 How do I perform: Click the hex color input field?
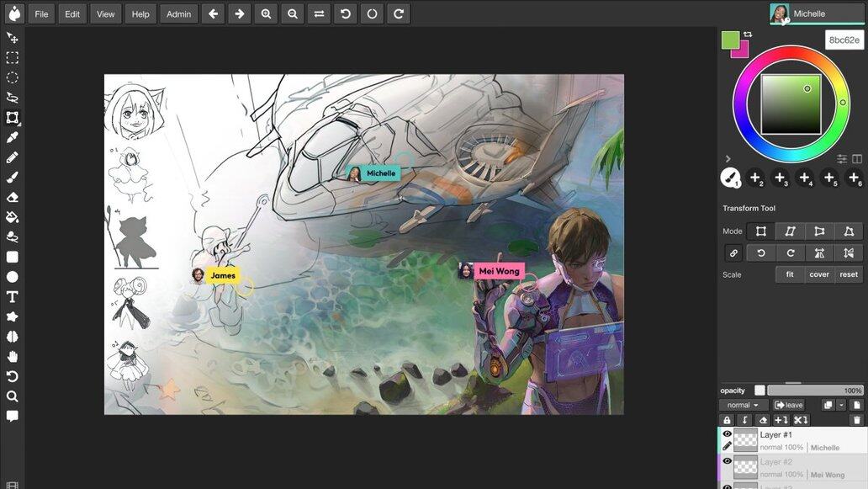point(844,40)
